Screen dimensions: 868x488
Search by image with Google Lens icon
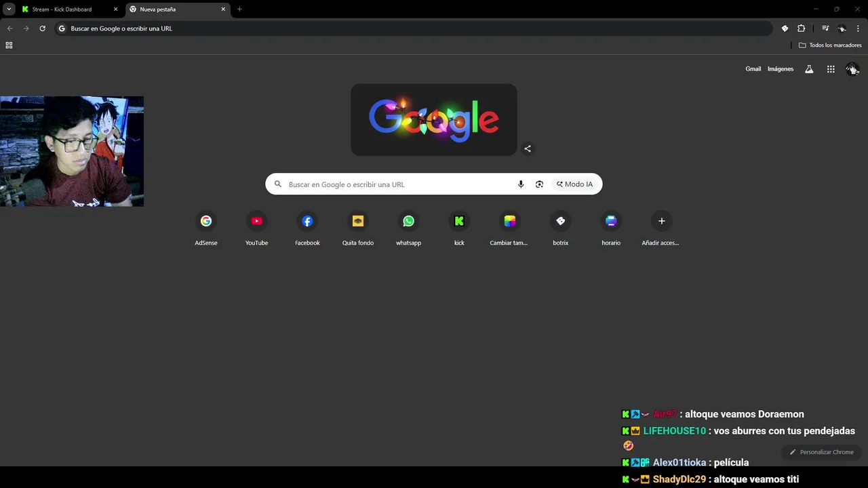[x=539, y=184]
